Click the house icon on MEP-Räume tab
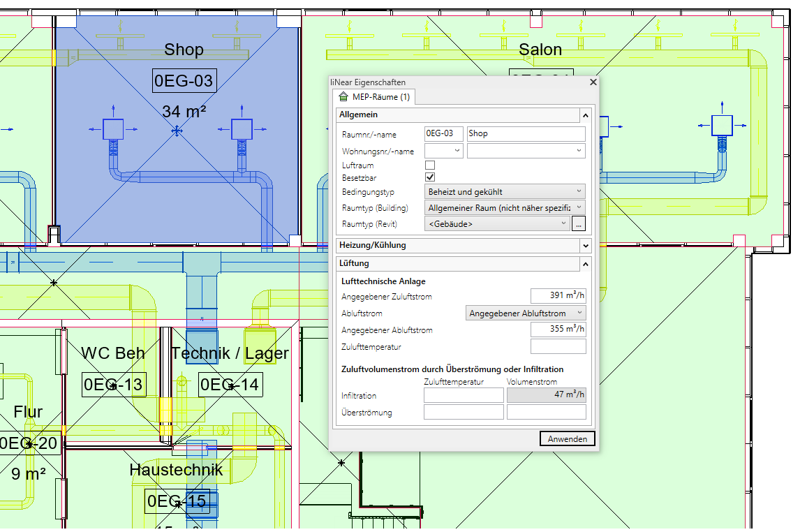 click(343, 96)
